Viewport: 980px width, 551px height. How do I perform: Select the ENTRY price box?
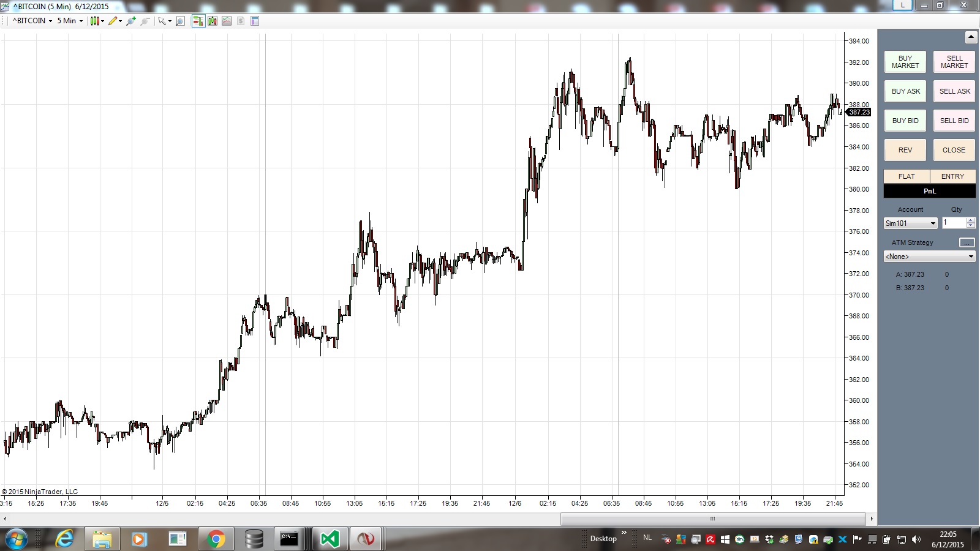(953, 176)
